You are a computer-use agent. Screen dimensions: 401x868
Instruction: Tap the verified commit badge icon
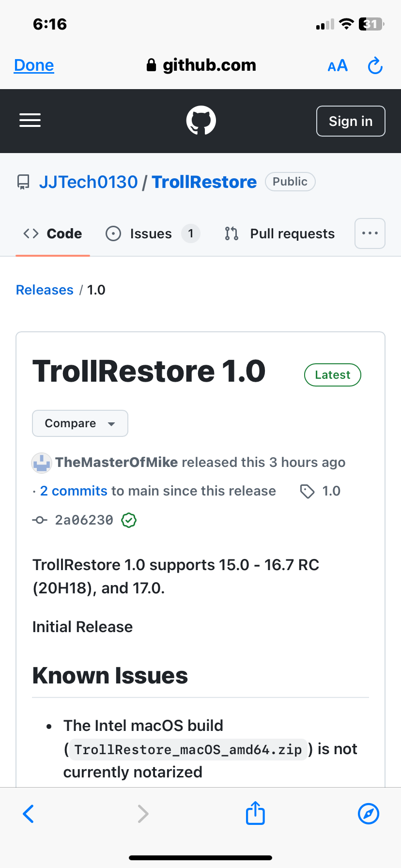click(129, 520)
